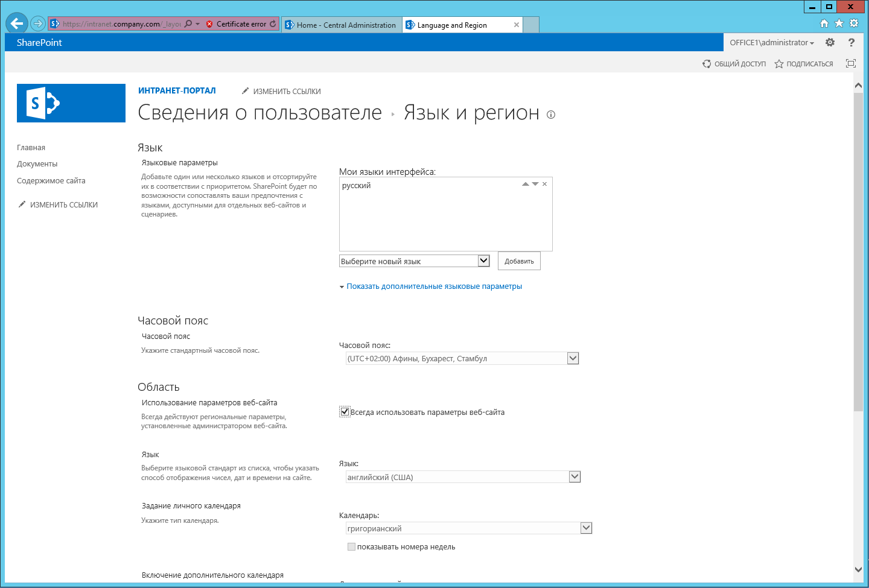
Task: Go back with the browser back arrow
Action: point(17,24)
